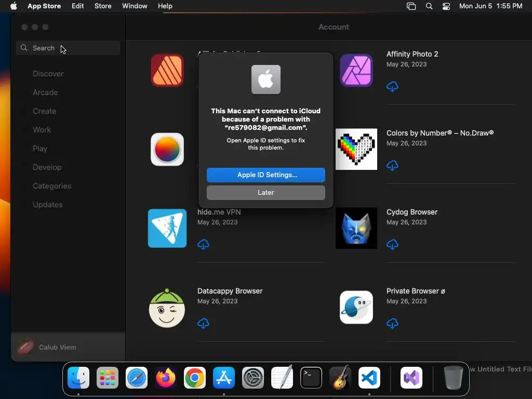
Task: Open the Discover section in sidebar
Action: (x=48, y=74)
